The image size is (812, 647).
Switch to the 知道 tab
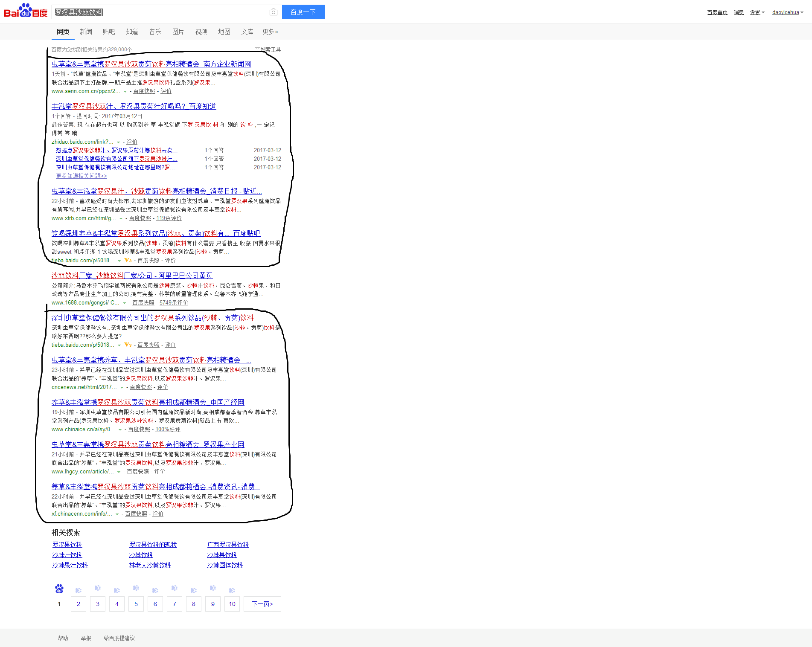pyautogui.click(x=132, y=32)
